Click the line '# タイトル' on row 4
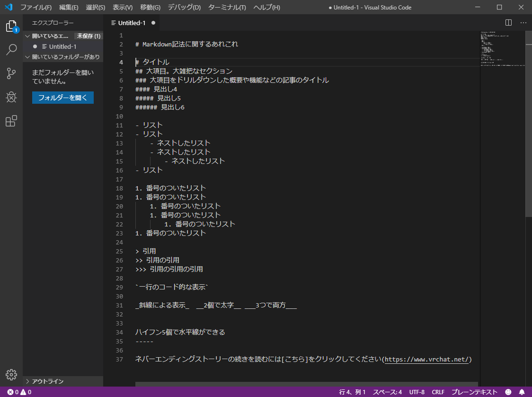532x397 pixels. [152, 62]
